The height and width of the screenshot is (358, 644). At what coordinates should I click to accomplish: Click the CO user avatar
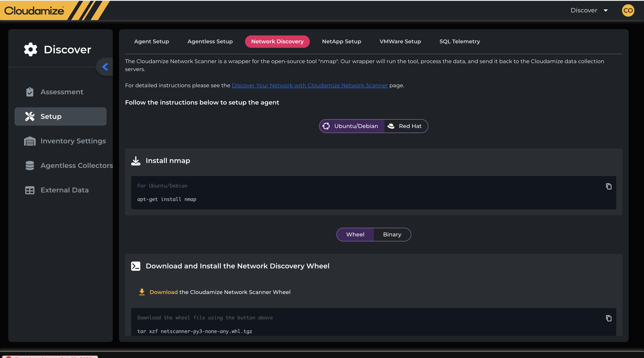click(x=628, y=10)
